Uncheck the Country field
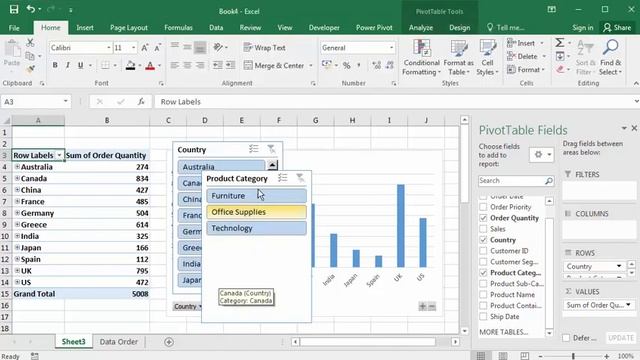 [483, 240]
